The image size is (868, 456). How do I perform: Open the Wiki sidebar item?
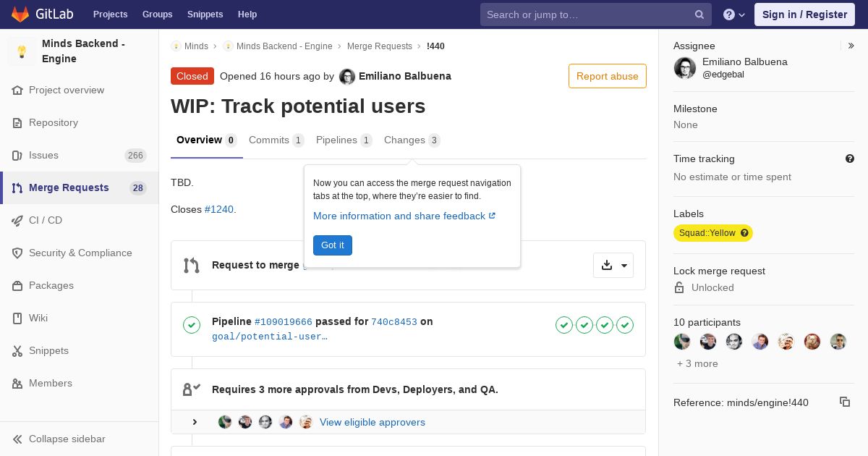tap(80, 318)
